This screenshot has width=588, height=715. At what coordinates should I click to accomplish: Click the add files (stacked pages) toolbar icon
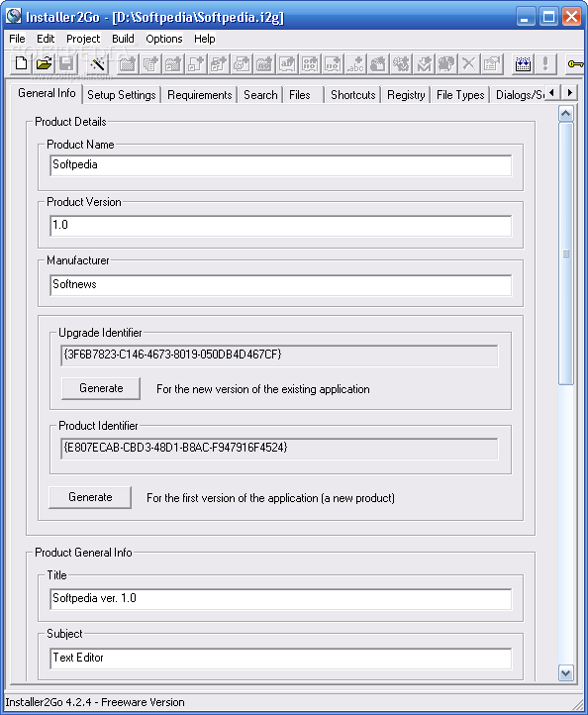click(150, 63)
